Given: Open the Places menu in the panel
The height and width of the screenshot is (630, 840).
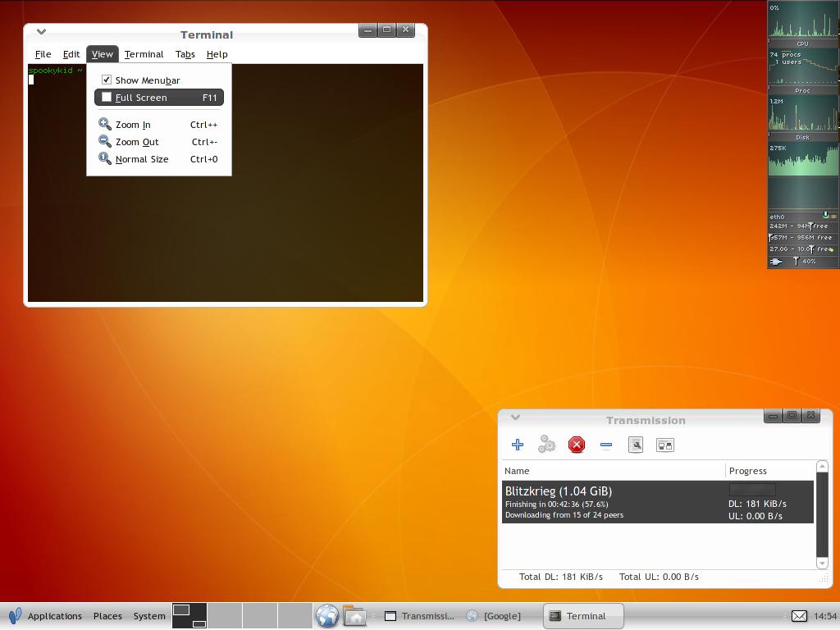Looking at the screenshot, I should coord(107,616).
